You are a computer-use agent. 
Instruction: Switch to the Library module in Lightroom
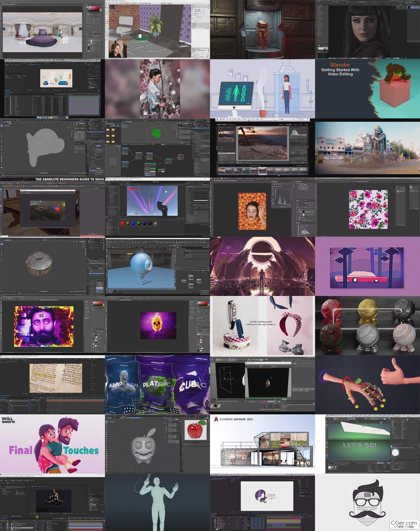(281, 124)
